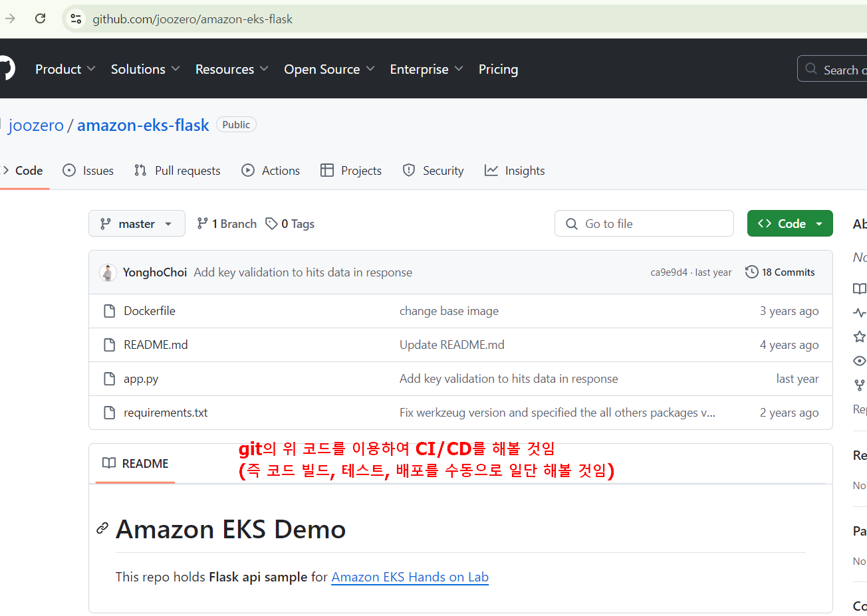Viewport: 867px width, 616px height.
Task: Click the Public visibility badge
Action: 236,125
